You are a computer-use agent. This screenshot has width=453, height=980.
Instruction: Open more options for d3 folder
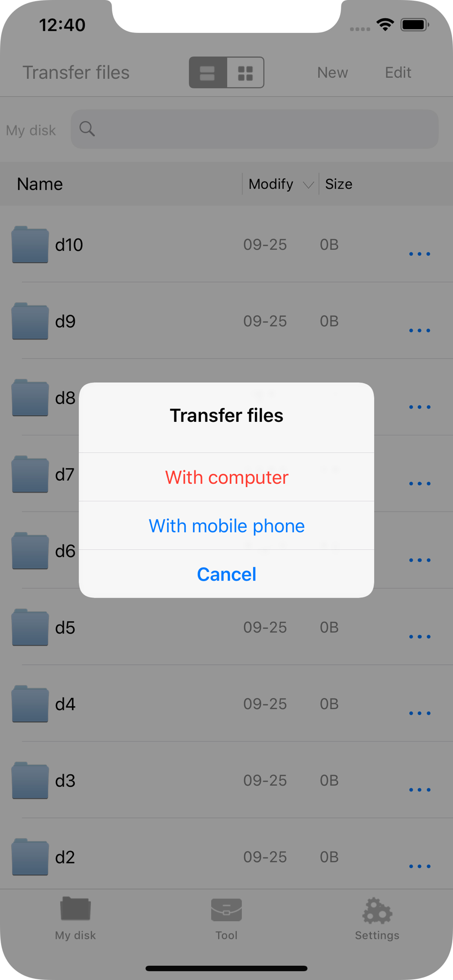420,789
